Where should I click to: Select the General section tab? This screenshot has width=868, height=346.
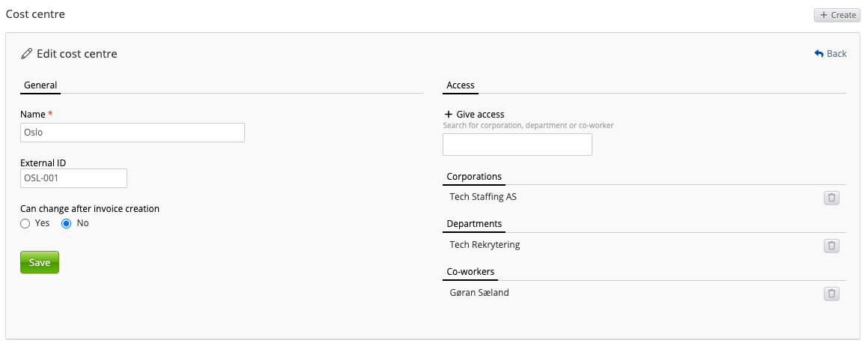click(40, 85)
